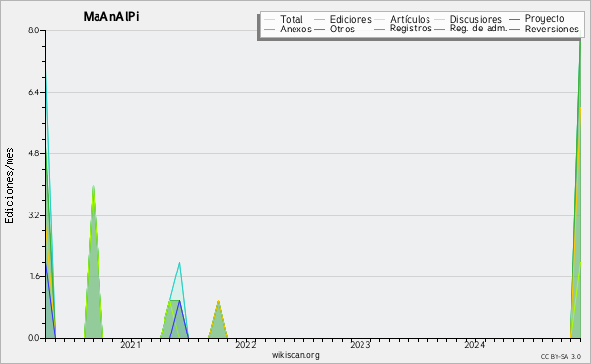
Task: Click the 4.8 y-axis value
Action: (33, 153)
